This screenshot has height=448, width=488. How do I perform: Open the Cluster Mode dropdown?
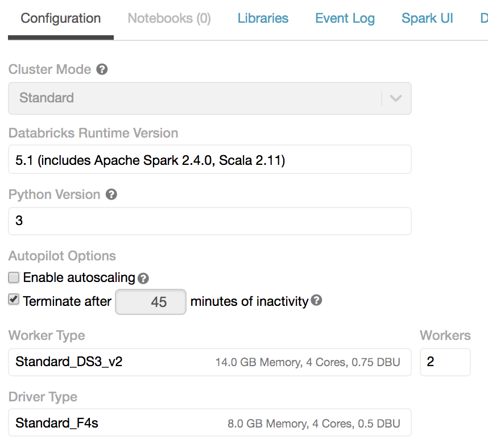point(210,98)
